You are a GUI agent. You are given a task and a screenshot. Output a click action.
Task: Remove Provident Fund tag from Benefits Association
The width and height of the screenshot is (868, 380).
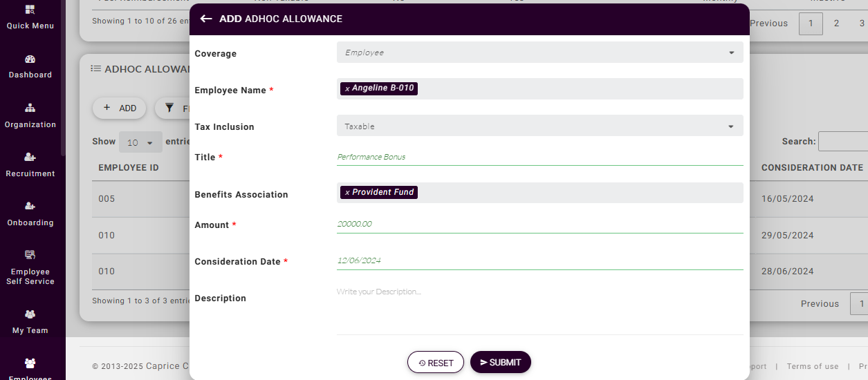[347, 193]
